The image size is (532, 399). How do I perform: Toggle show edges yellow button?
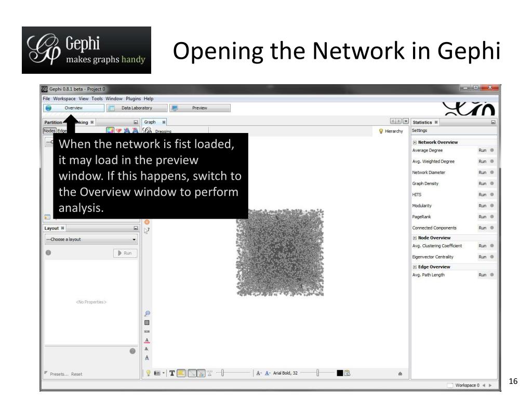[x=181, y=373]
